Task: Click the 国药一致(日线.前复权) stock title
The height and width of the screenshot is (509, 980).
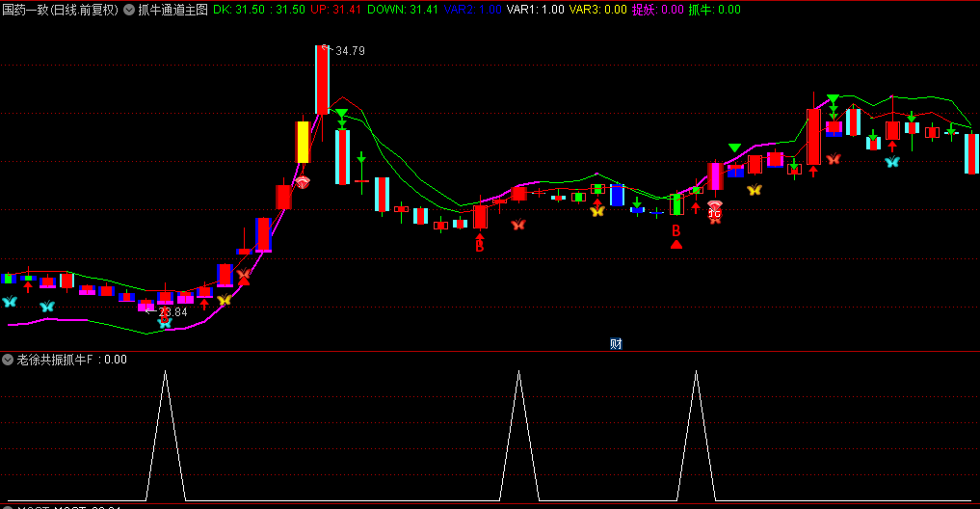Action: pyautogui.click(x=60, y=10)
